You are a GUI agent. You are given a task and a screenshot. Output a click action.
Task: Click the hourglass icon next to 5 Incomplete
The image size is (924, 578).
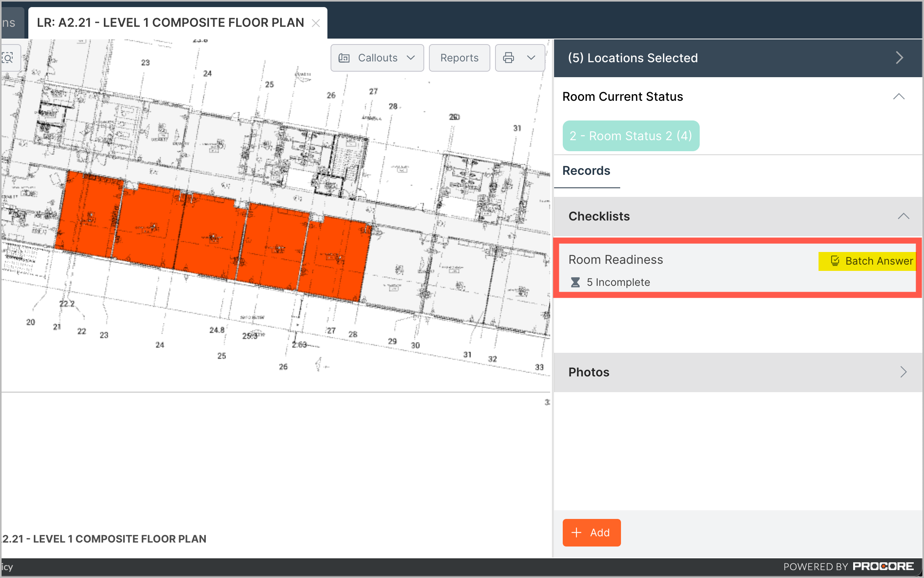(x=575, y=282)
